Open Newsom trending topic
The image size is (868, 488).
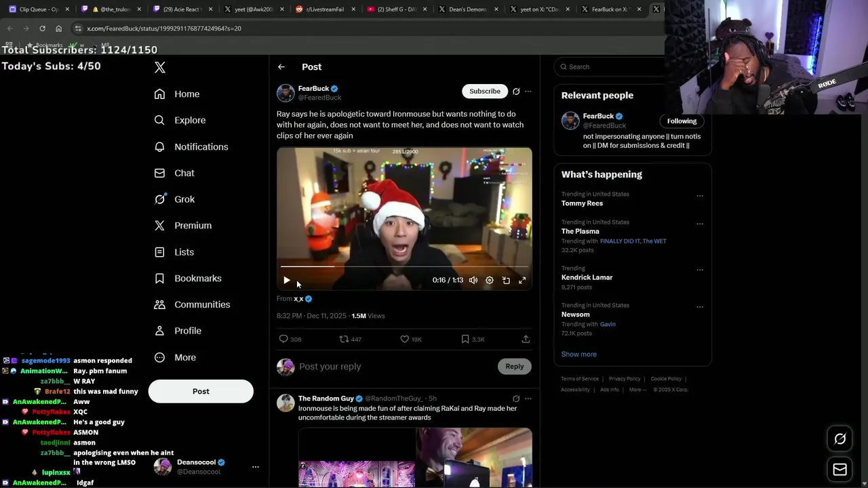click(x=576, y=314)
